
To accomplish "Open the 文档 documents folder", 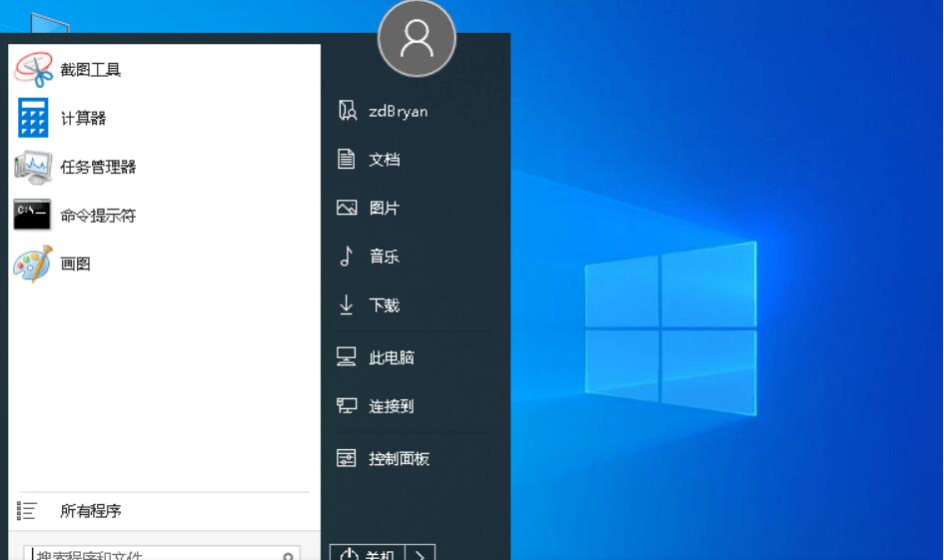I will [384, 160].
